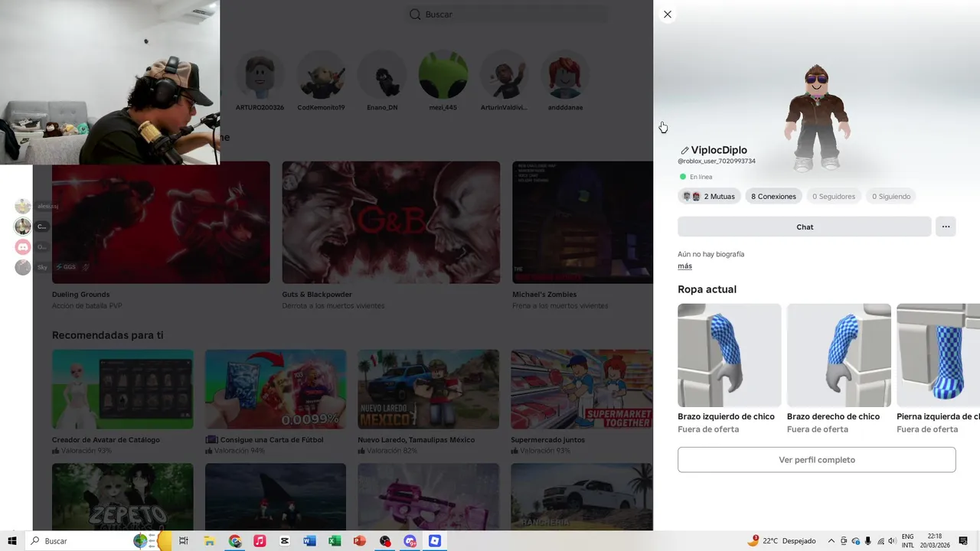Switch keyboard language ENG INTL
980x551 pixels.
[908, 541]
